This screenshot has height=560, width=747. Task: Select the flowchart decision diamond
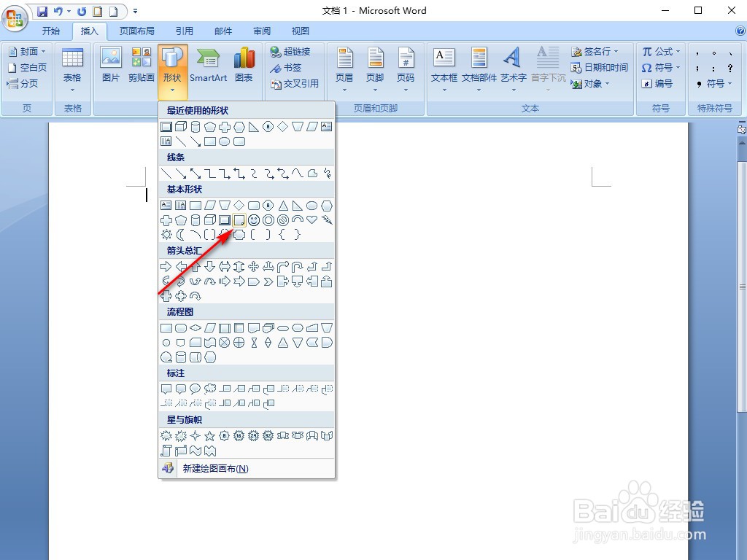pyautogui.click(x=196, y=328)
